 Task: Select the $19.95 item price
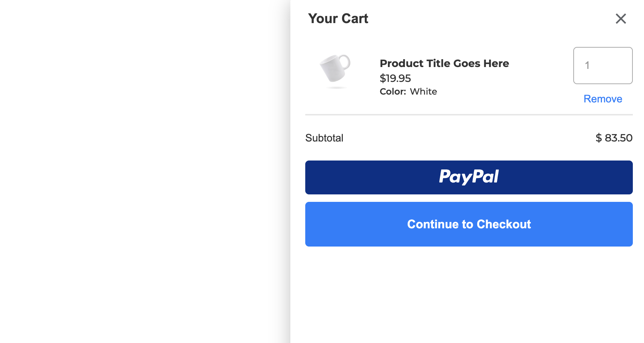[395, 78]
